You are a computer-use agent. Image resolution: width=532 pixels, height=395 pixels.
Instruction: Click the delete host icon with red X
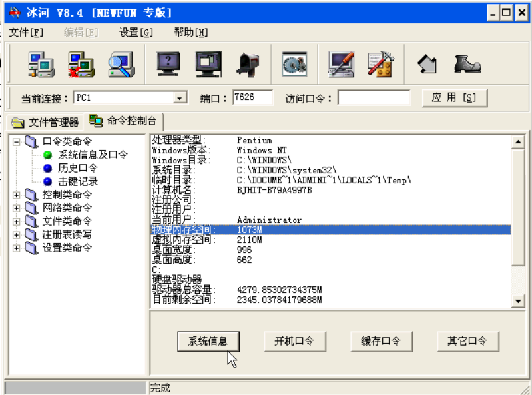coord(81,64)
